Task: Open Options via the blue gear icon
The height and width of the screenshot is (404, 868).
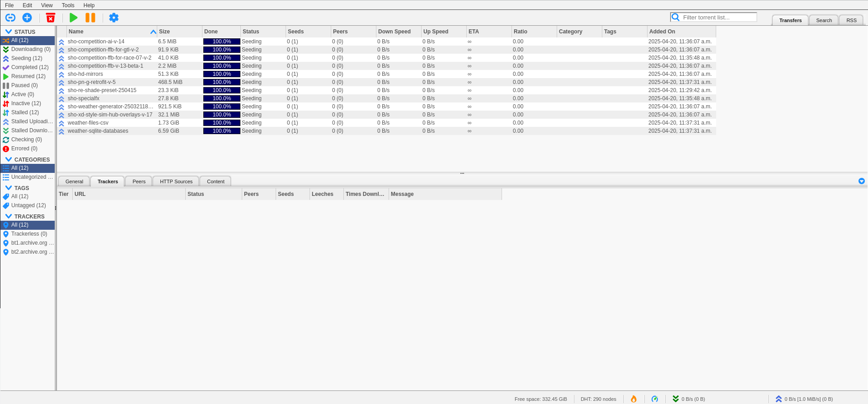Action: click(114, 18)
